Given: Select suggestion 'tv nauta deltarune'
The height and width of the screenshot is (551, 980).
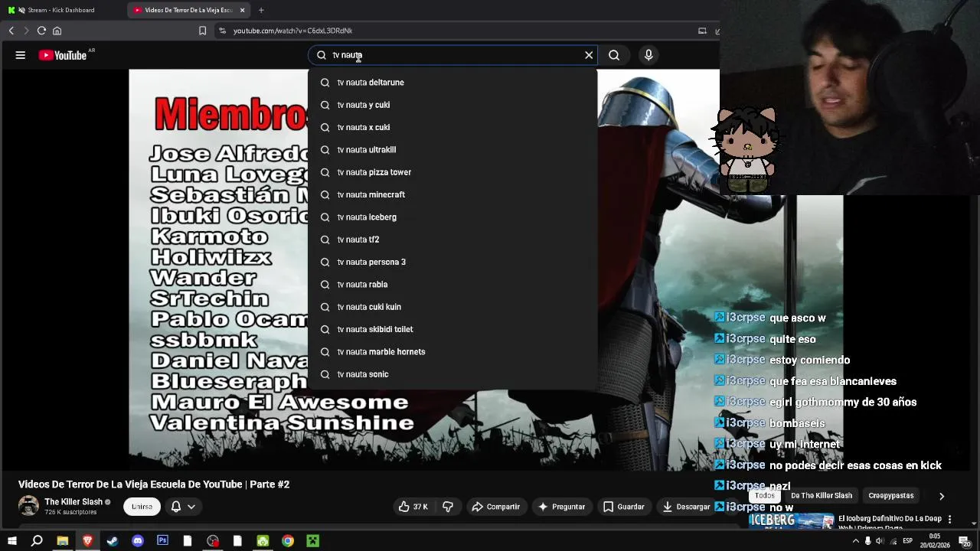Looking at the screenshot, I should point(452,83).
